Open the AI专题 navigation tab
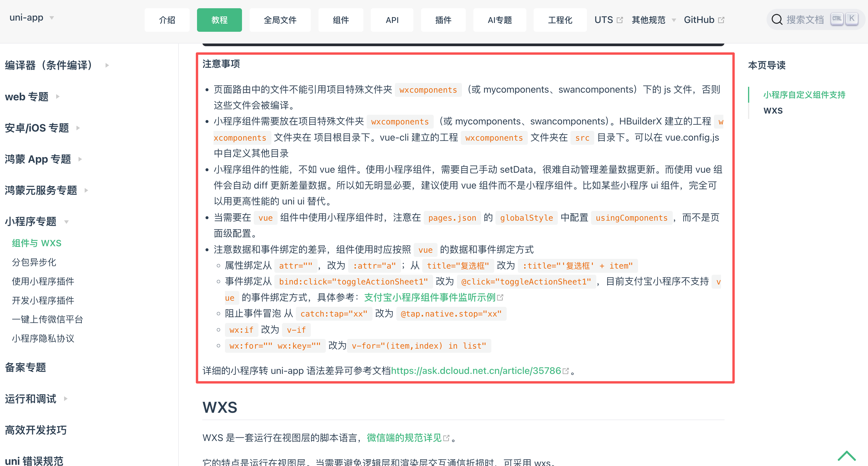The image size is (868, 466). click(499, 20)
